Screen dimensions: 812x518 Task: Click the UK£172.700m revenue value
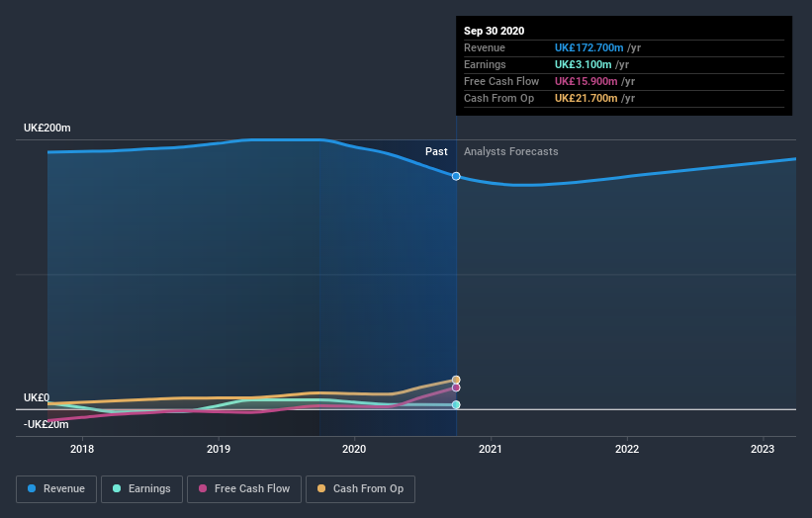(588, 47)
